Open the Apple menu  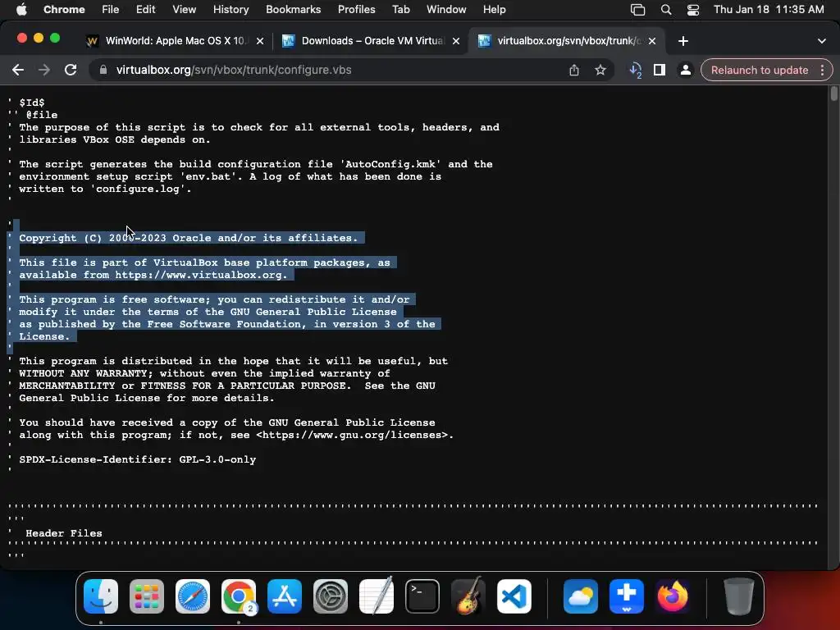21,9
